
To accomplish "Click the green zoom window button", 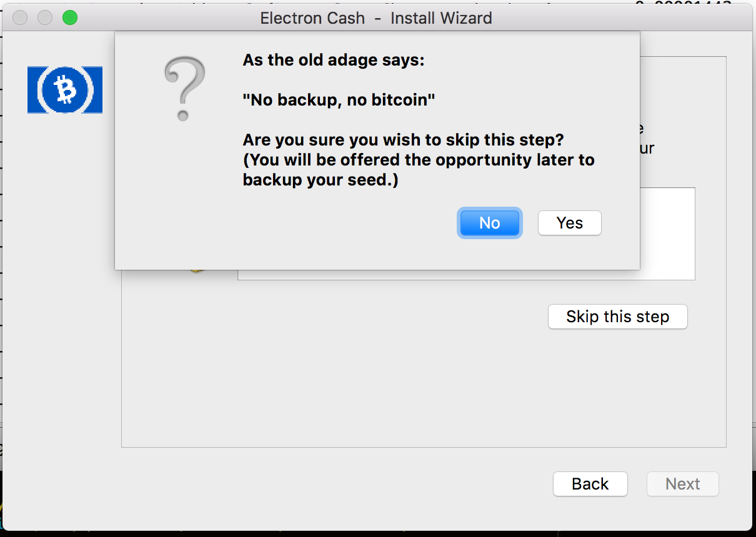I will [70, 17].
